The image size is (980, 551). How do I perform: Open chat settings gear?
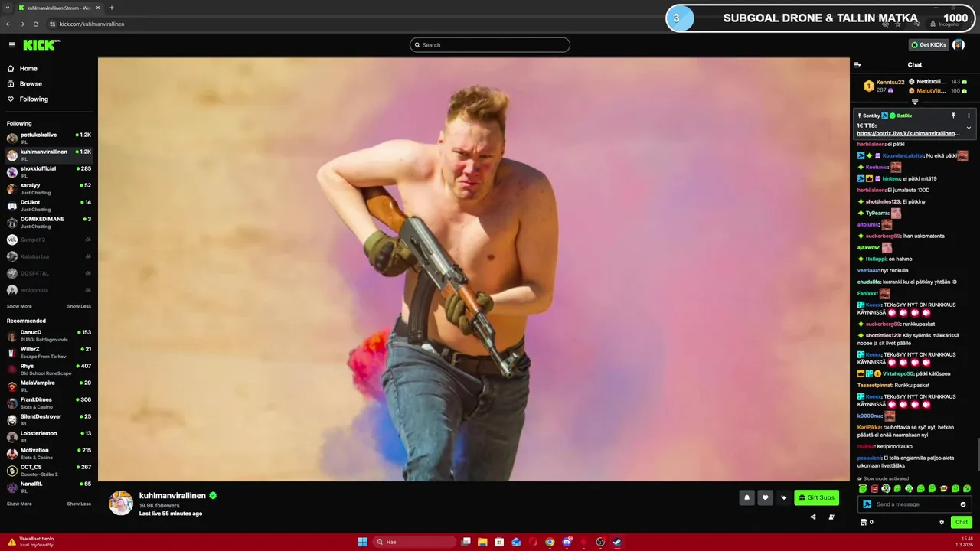tap(942, 523)
